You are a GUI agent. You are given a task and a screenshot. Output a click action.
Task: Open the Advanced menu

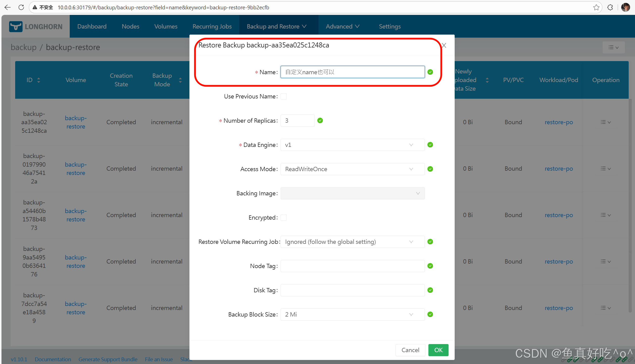click(342, 27)
